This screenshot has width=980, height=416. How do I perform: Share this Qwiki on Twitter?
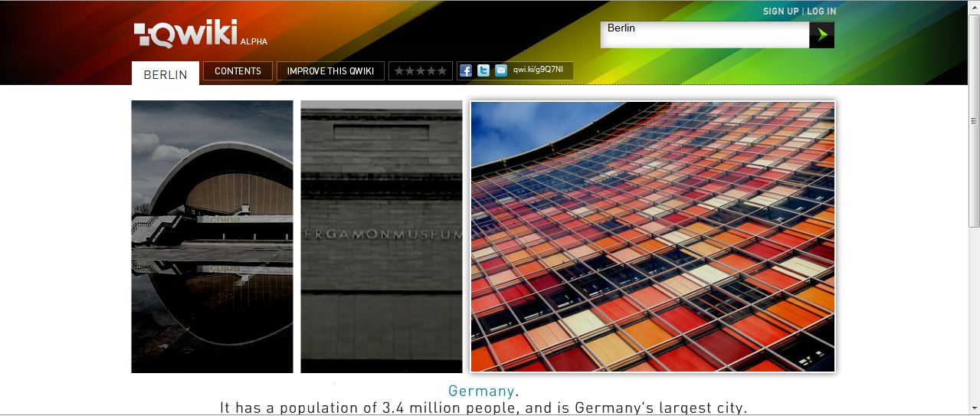click(483, 70)
